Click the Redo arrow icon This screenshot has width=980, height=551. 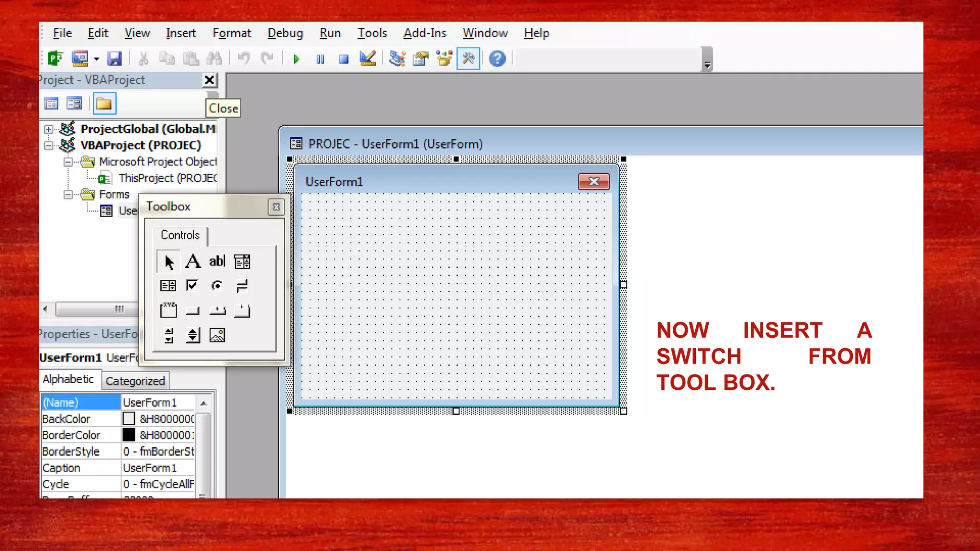(267, 59)
